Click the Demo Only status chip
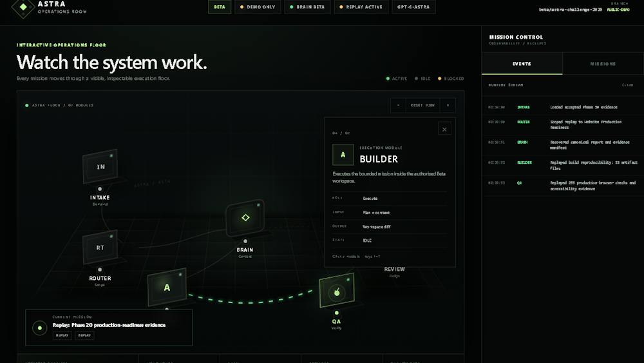The image size is (644, 363). (258, 7)
